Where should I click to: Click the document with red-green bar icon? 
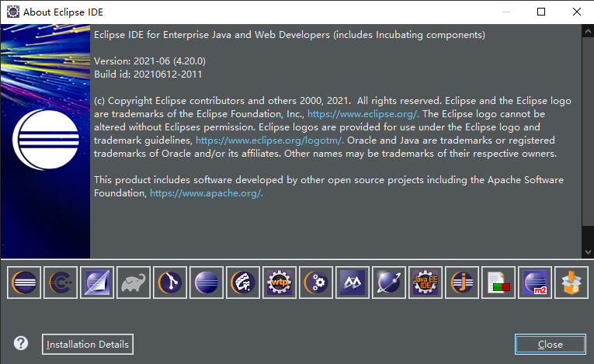(x=498, y=283)
